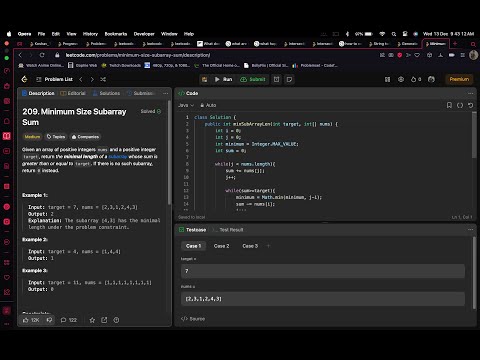Click the nums input field
The height and width of the screenshot is (360, 480).
click(x=323, y=299)
